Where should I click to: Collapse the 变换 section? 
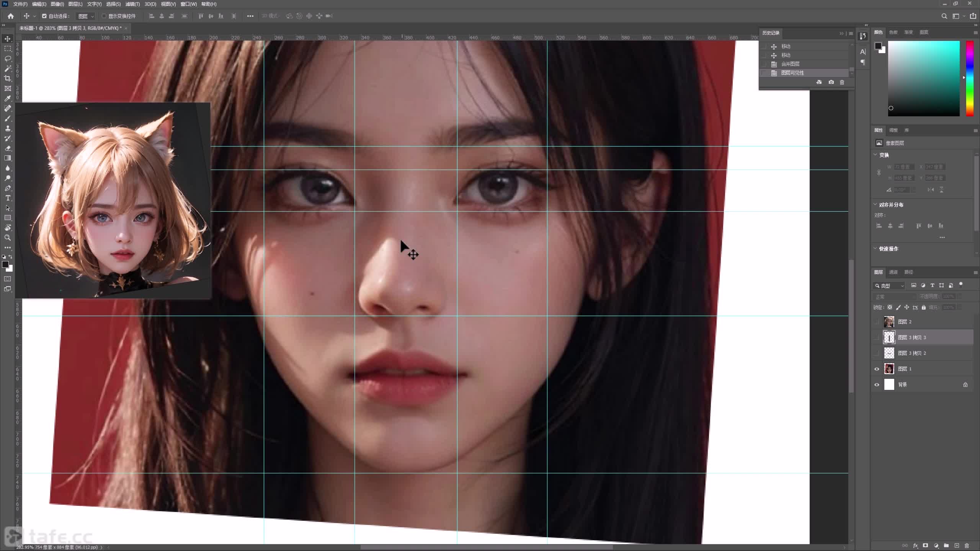875,155
